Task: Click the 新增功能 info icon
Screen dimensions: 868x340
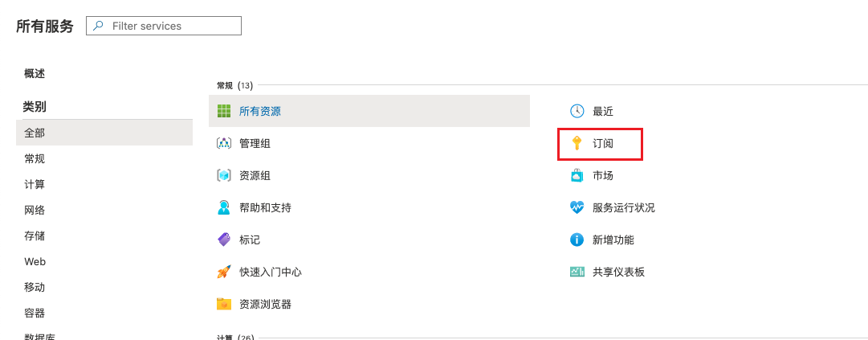Action: point(577,240)
